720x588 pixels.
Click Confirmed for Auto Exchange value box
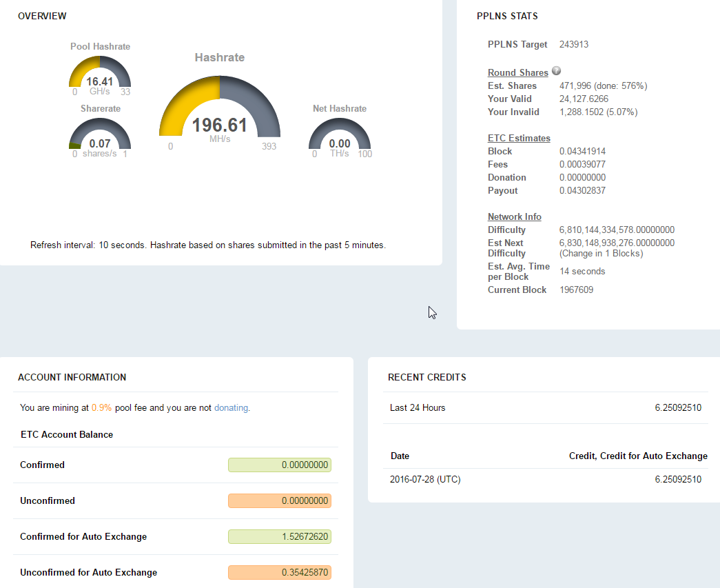coord(280,537)
